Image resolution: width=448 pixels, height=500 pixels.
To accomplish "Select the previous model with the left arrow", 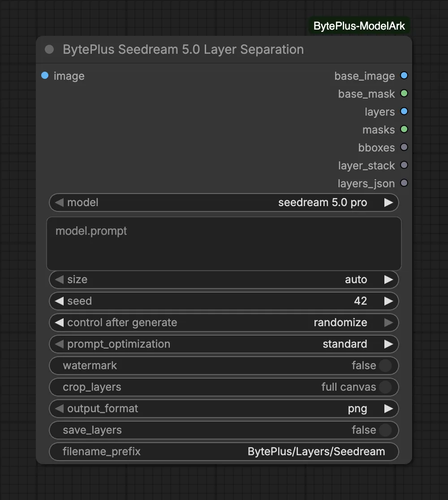I will 59,203.
